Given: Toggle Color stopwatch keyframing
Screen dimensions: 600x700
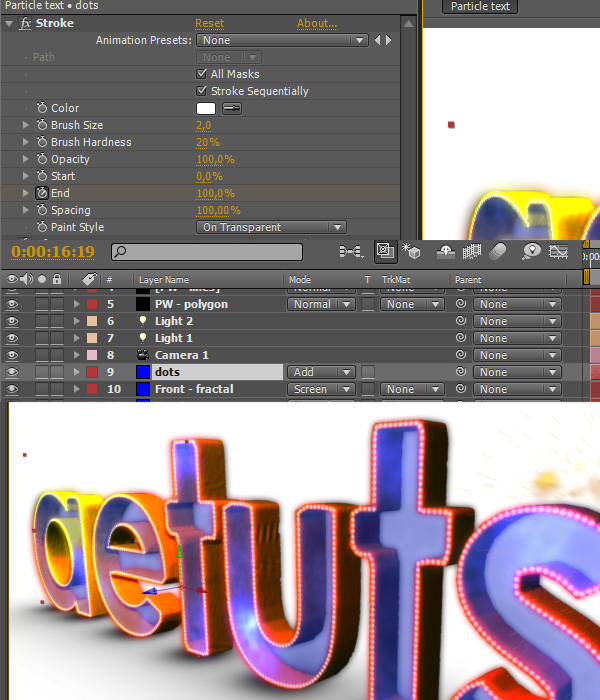Looking at the screenshot, I should (42, 108).
